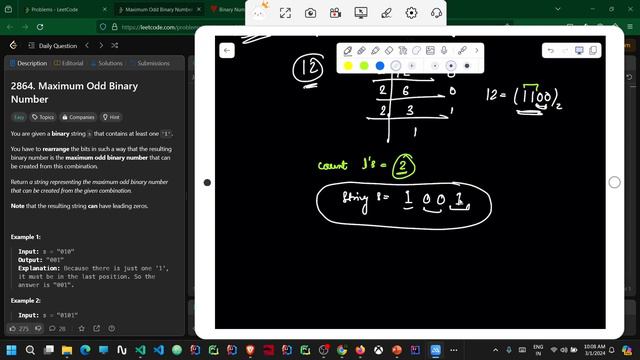Click the screen display icon in whiteboard

579,51
